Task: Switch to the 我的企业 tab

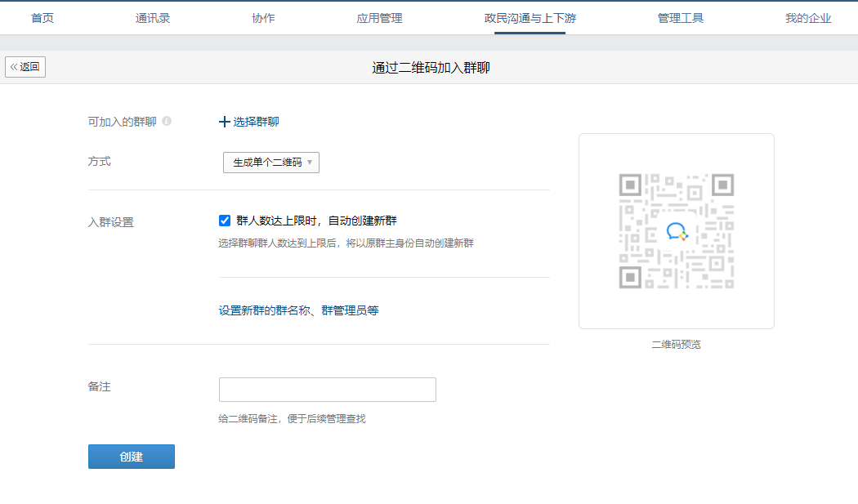Action: coord(808,18)
